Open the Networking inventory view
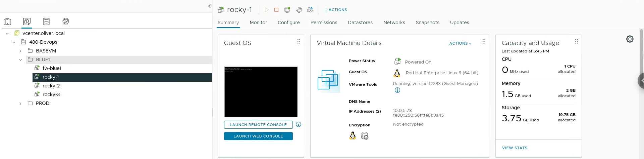This screenshot has height=159, width=644. [66, 22]
